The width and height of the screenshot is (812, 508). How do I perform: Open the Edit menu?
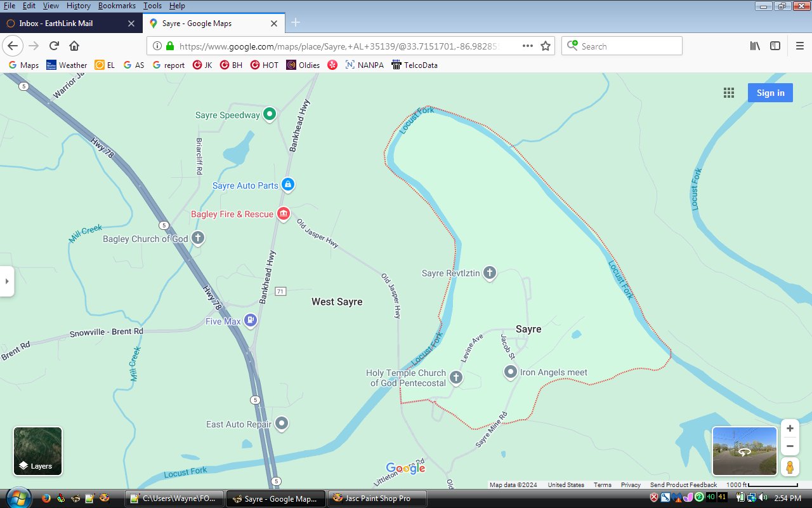click(29, 6)
